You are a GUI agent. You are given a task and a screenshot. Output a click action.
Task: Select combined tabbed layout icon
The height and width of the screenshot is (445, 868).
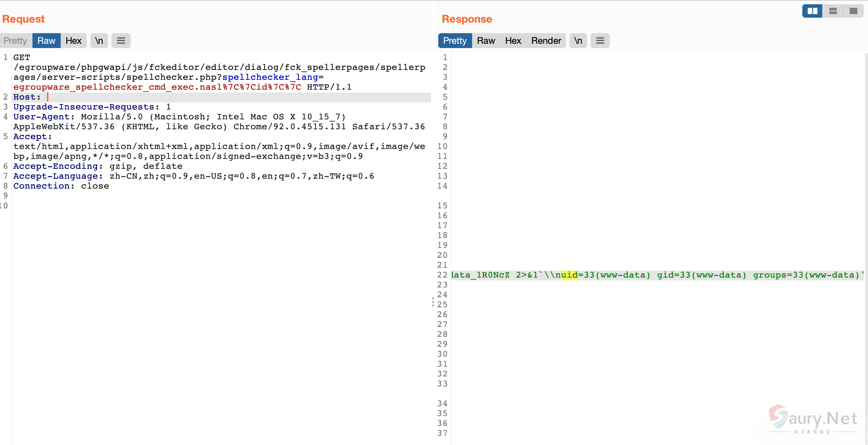[x=854, y=11]
